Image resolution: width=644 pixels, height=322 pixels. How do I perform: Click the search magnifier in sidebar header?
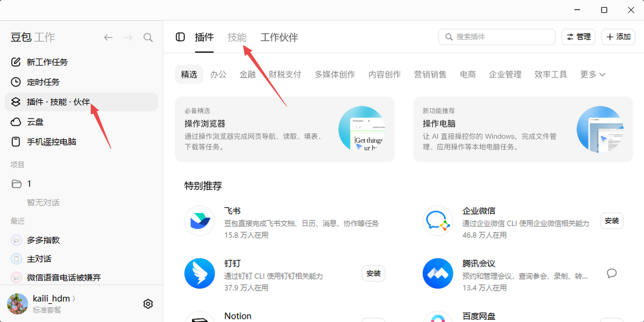coord(148,38)
